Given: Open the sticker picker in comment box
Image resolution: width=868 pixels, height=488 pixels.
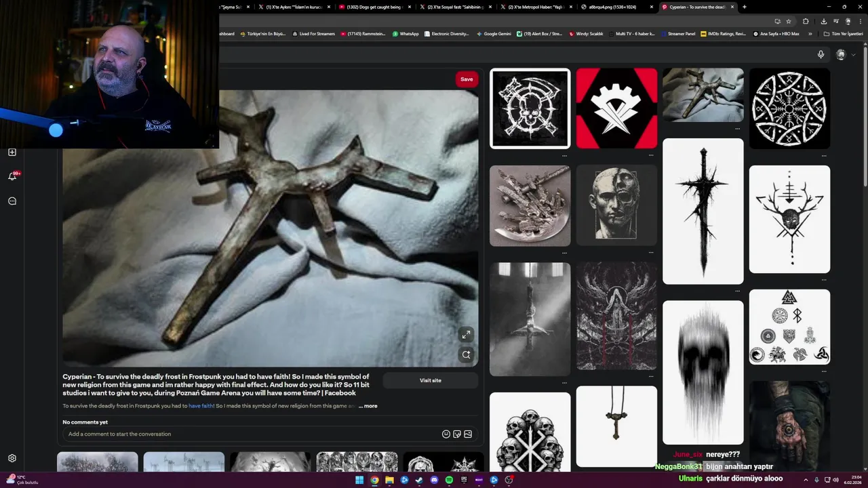Looking at the screenshot, I should point(457,434).
